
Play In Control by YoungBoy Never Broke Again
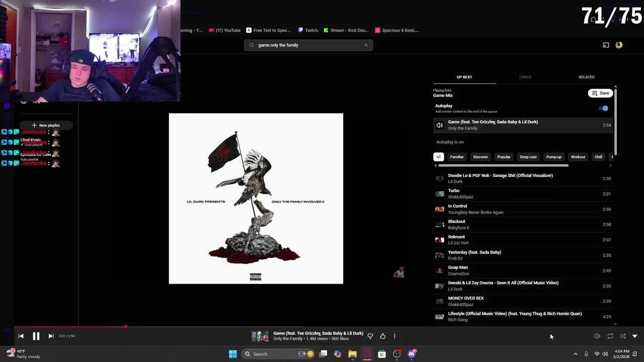523,209
